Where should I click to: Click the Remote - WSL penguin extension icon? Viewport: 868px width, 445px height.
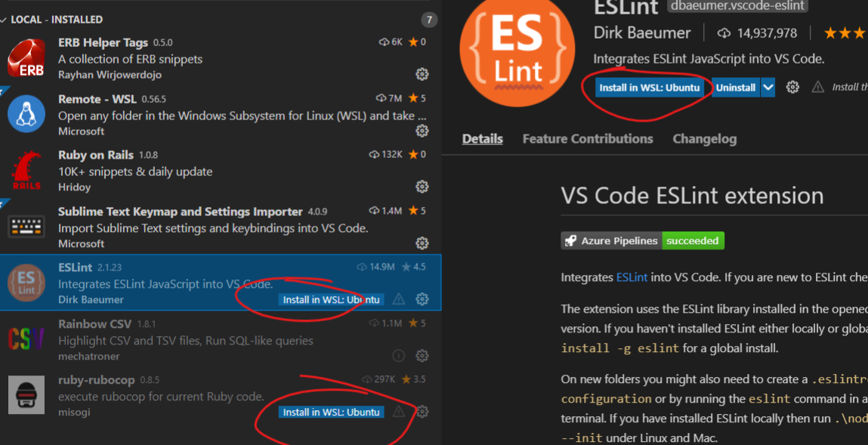pyautogui.click(x=25, y=110)
